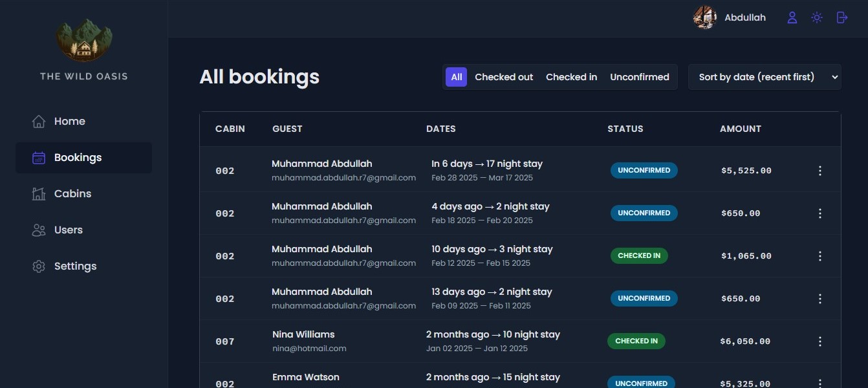Open actions menu for $1,065.00 booking
The image size is (868, 388).
pos(819,256)
